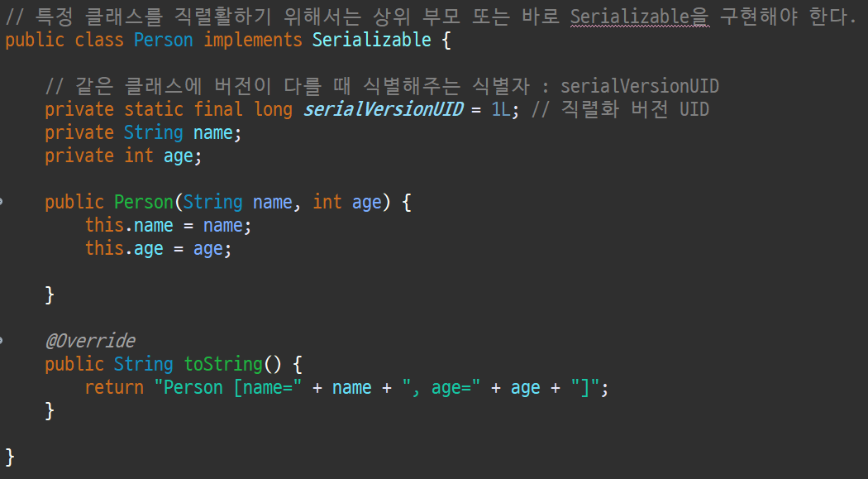Click the italic 'serialVersionUID' field name
Viewport: 868px width, 479px height.
(x=384, y=109)
